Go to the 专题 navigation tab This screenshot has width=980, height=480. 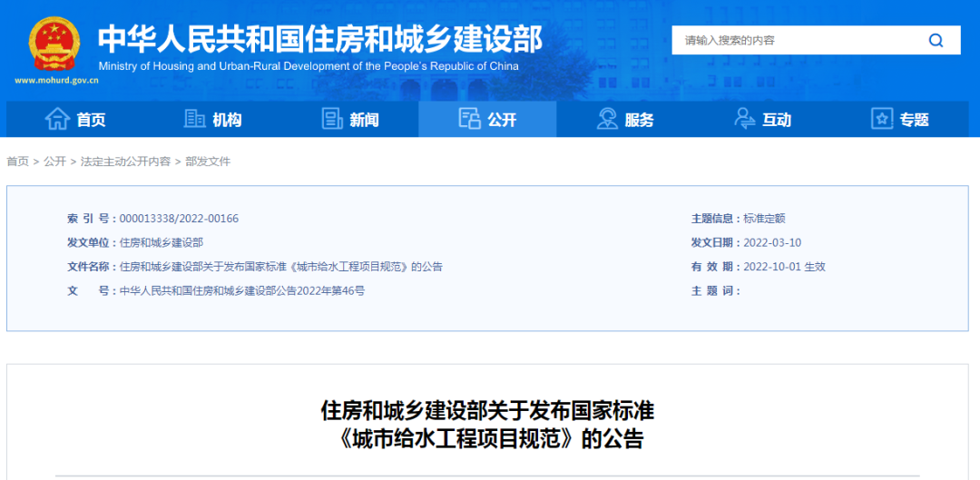pyautogui.click(x=915, y=120)
